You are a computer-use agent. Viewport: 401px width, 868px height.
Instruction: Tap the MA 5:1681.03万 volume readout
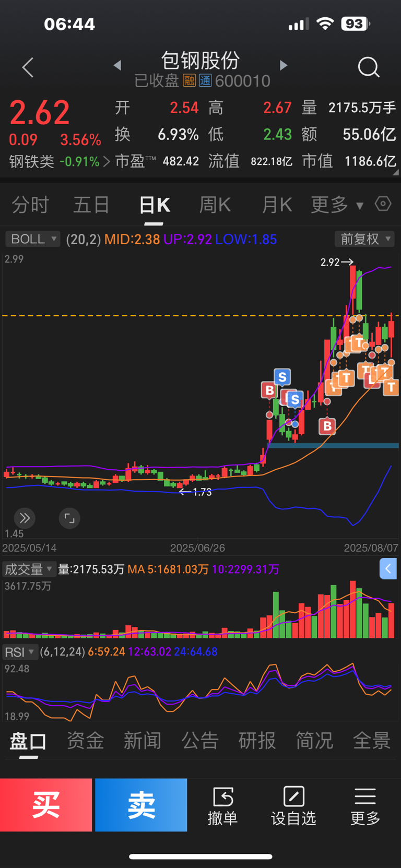coord(168,569)
